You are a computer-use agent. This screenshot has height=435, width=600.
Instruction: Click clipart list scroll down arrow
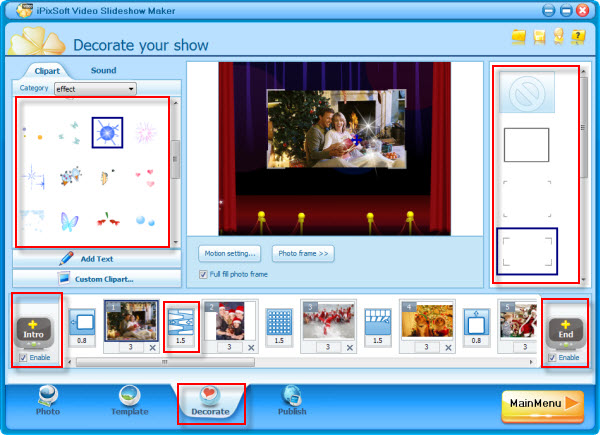pos(176,243)
